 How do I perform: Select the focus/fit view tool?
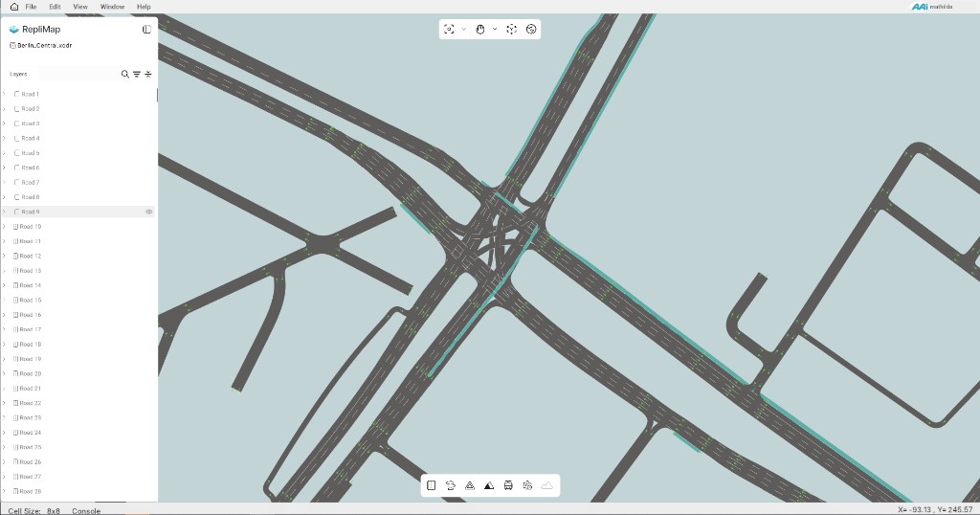[449, 30]
